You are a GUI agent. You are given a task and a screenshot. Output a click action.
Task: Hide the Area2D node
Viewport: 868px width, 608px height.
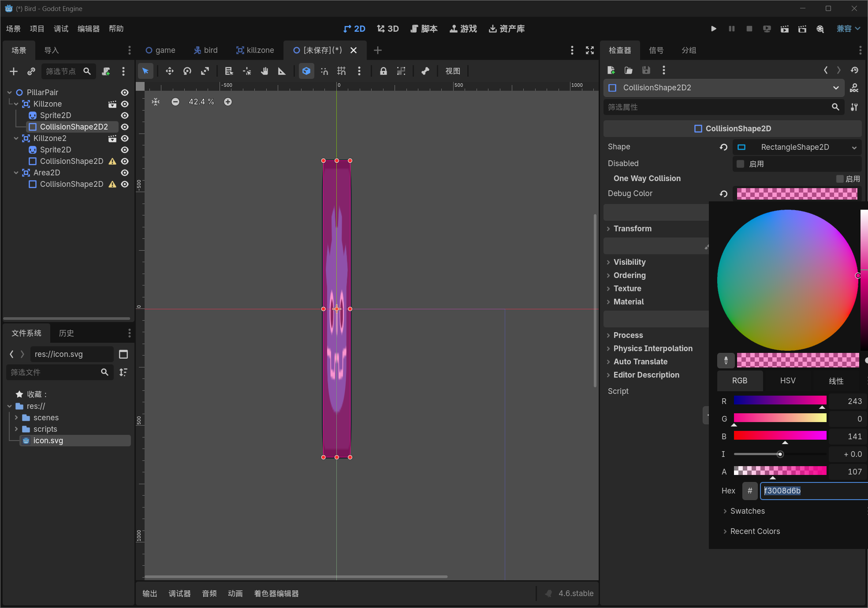(125, 173)
